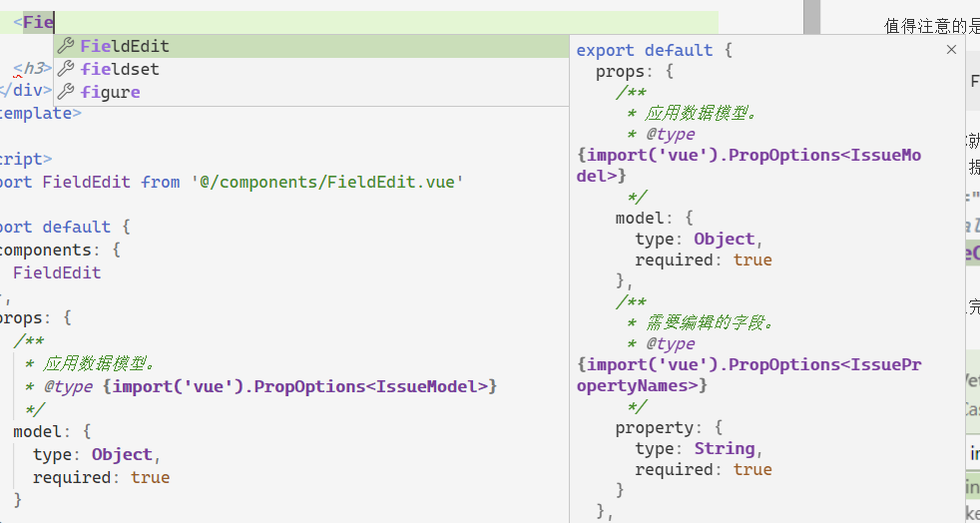
Task: Place cursor in the typed '<Fie' tag
Action: click(x=38, y=21)
